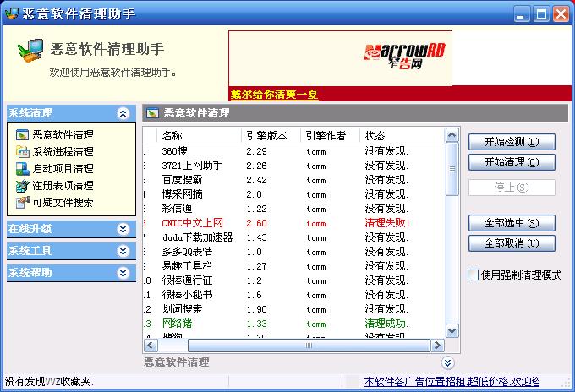The image size is (575, 392).
Task: Select the 百度搜霸 row
Action: pyautogui.click(x=293, y=180)
